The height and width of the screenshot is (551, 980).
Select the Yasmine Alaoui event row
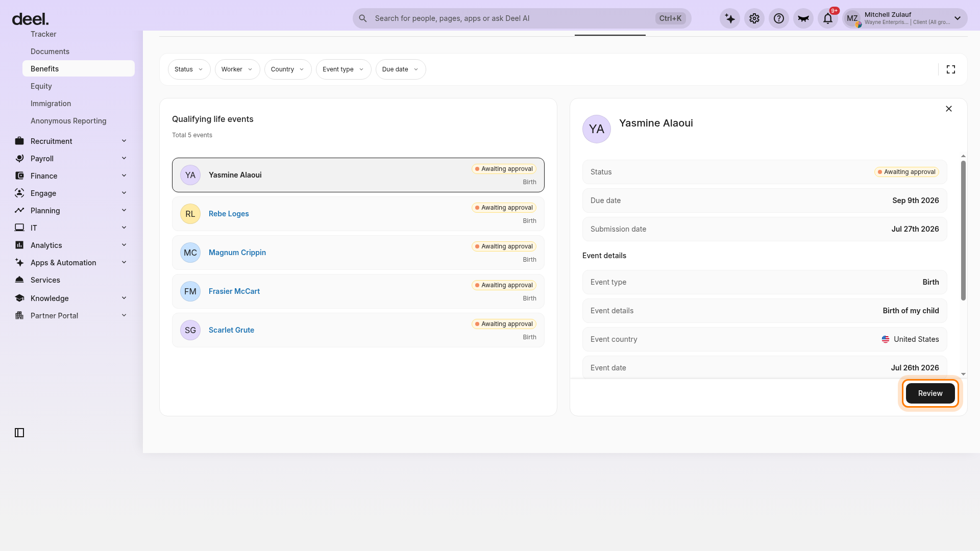click(358, 175)
